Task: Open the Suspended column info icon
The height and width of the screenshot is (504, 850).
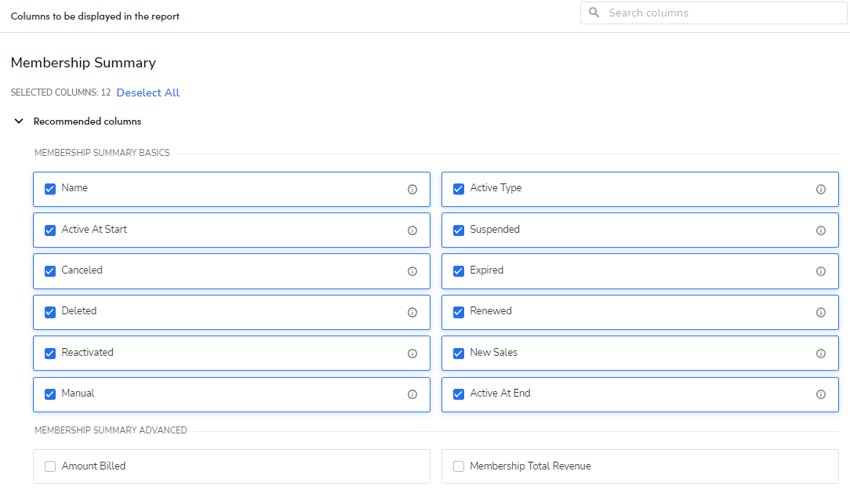Action: point(821,230)
